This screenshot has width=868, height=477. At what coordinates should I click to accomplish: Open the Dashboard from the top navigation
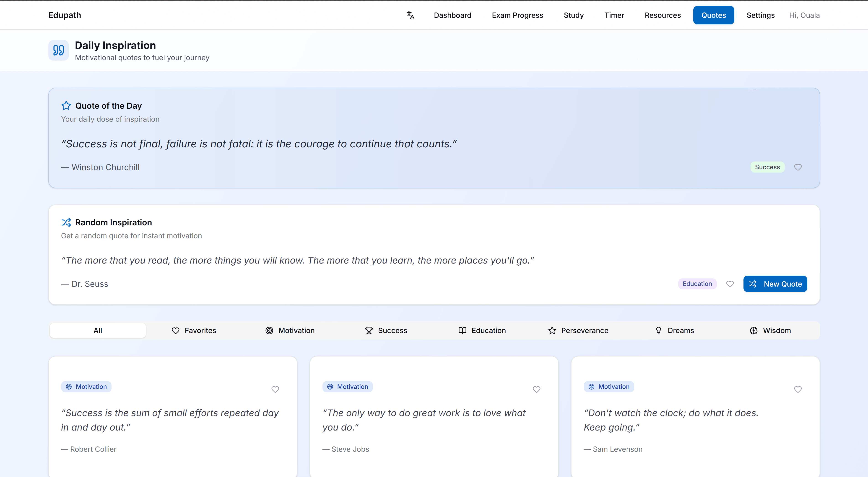(452, 15)
